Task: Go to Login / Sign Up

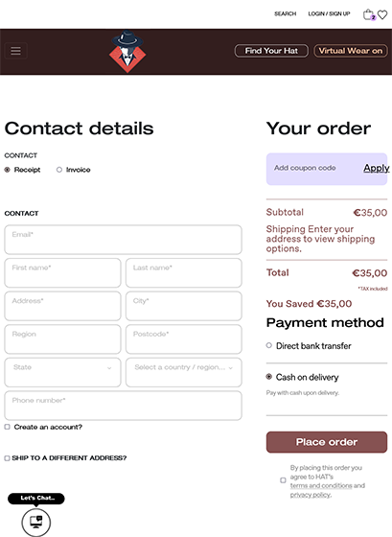Action: click(x=329, y=13)
